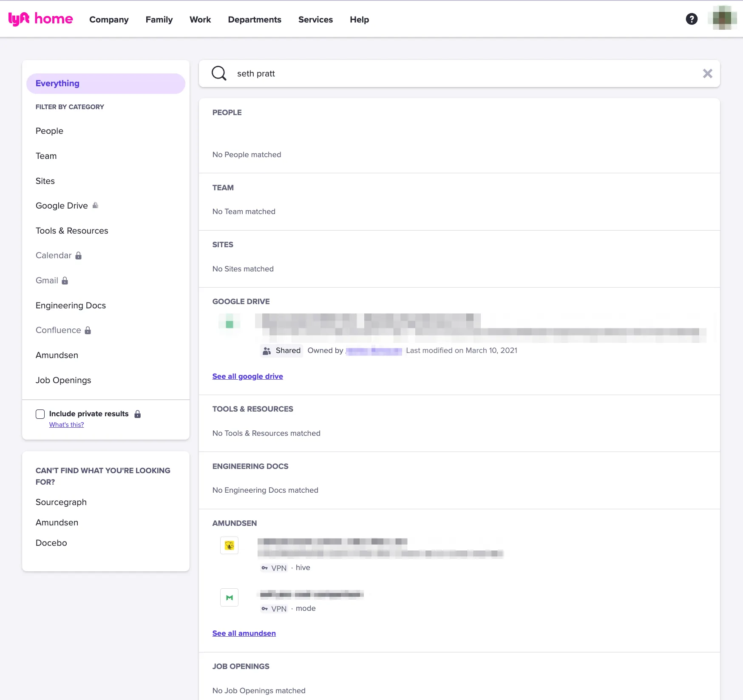Click VPN key icon on mode result
Screen dimensions: 743x700
click(265, 609)
